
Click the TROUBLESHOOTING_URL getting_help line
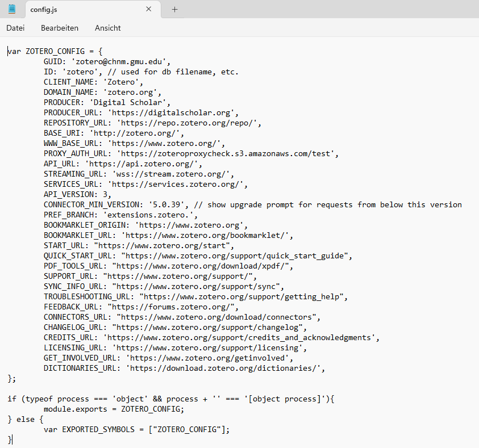[x=195, y=297]
